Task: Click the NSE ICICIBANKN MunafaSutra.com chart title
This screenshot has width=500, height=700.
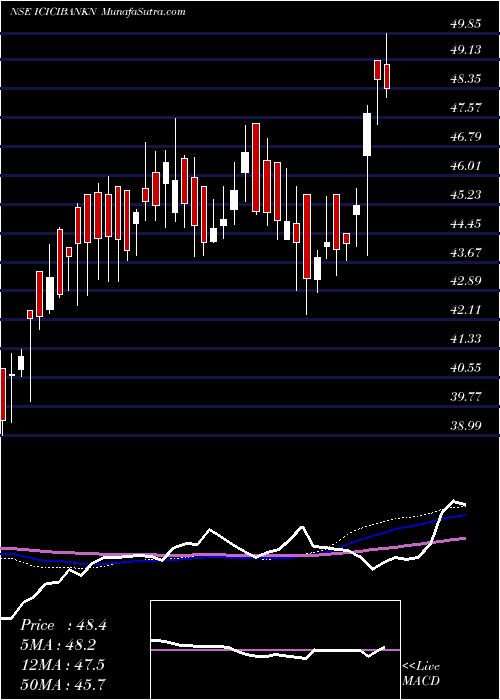Action: 97,12
